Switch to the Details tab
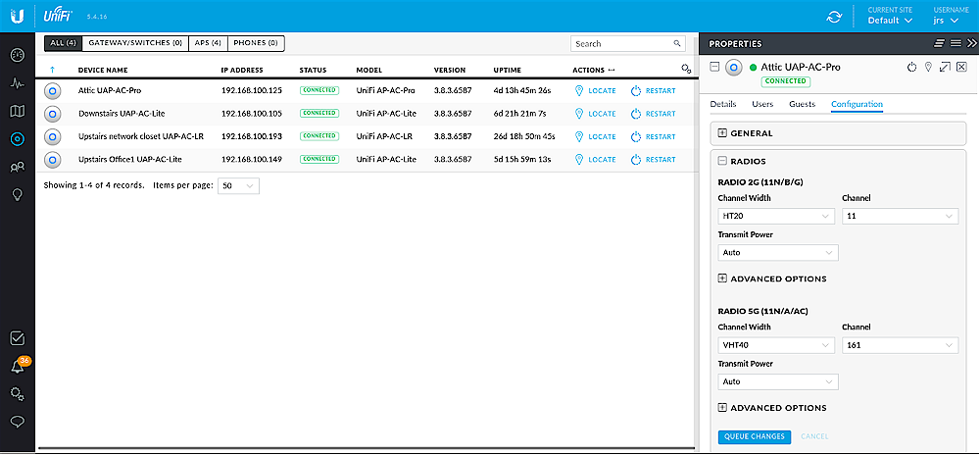The image size is (980, 455). (723, 104)
